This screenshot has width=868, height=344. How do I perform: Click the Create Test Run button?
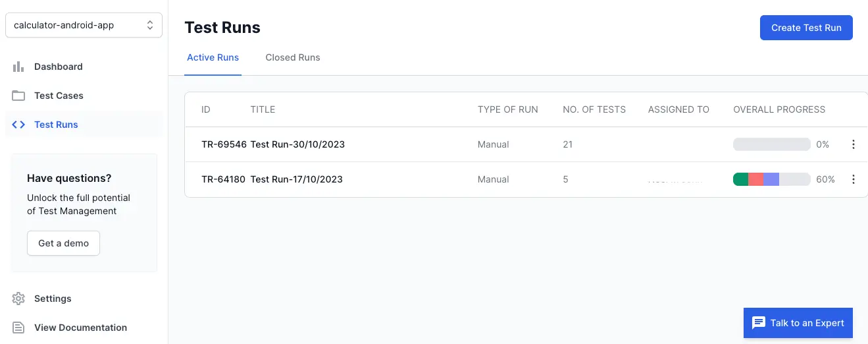805,28
